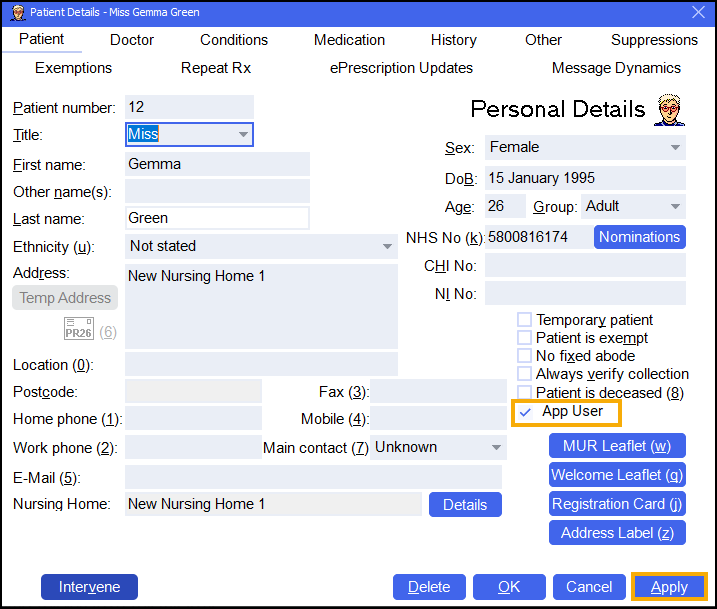The width and height of the screenshot is (717, 609).
Task: Enable the Temporary patient checkbox
Action: 524,320
